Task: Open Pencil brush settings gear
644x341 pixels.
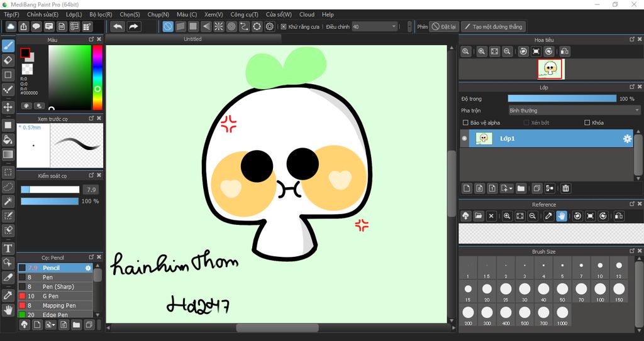Action: pyautogui.click(x=88, y=268)
